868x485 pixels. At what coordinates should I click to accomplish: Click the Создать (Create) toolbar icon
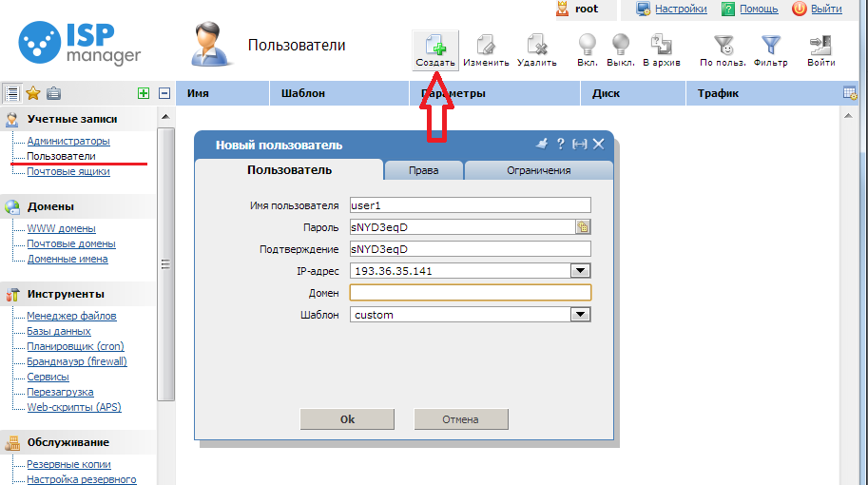click(435, 48)
